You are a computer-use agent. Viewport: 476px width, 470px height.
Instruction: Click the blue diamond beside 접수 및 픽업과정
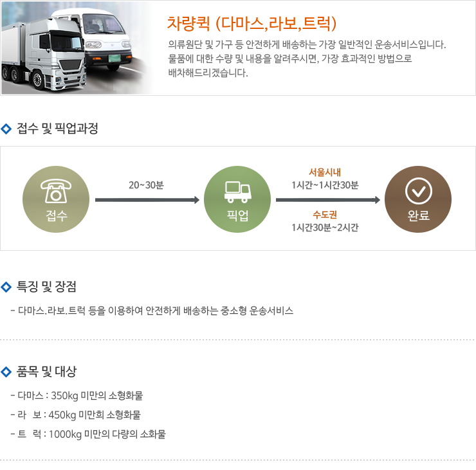(6, 129)
